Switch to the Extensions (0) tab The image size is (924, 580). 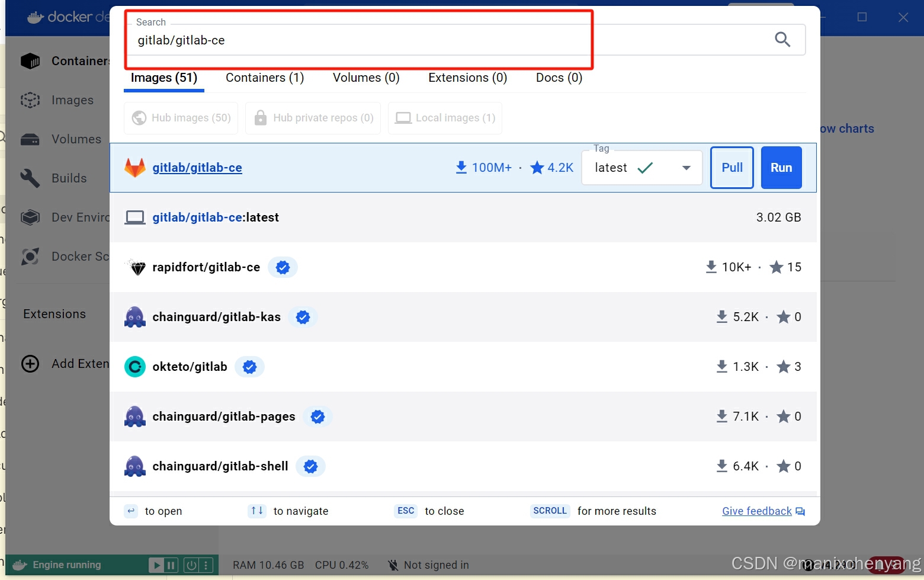coord(468,78)
